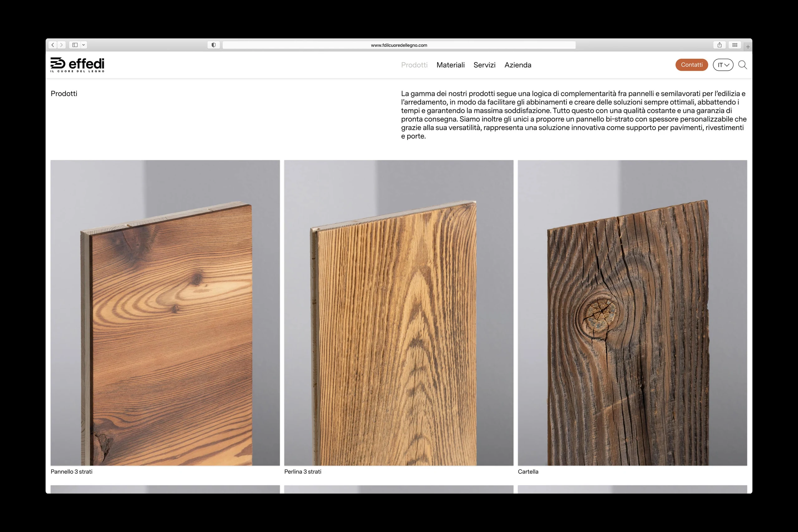Click the Perlina 3 strati caption link

click(x=303, y=472)
